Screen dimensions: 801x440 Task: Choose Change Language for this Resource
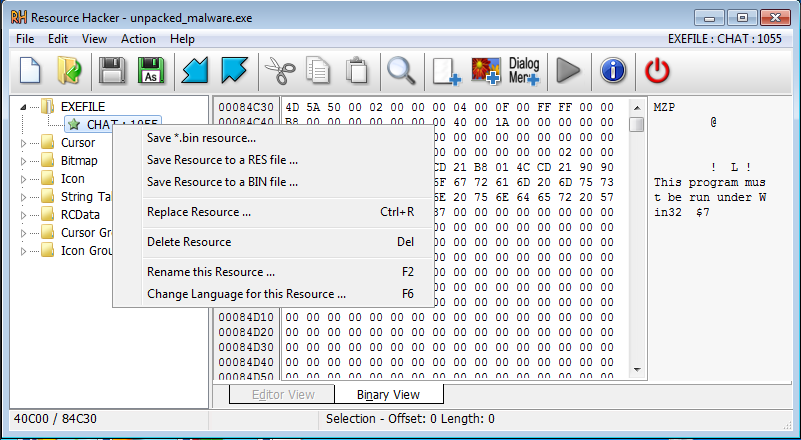[x=273, y=294]
